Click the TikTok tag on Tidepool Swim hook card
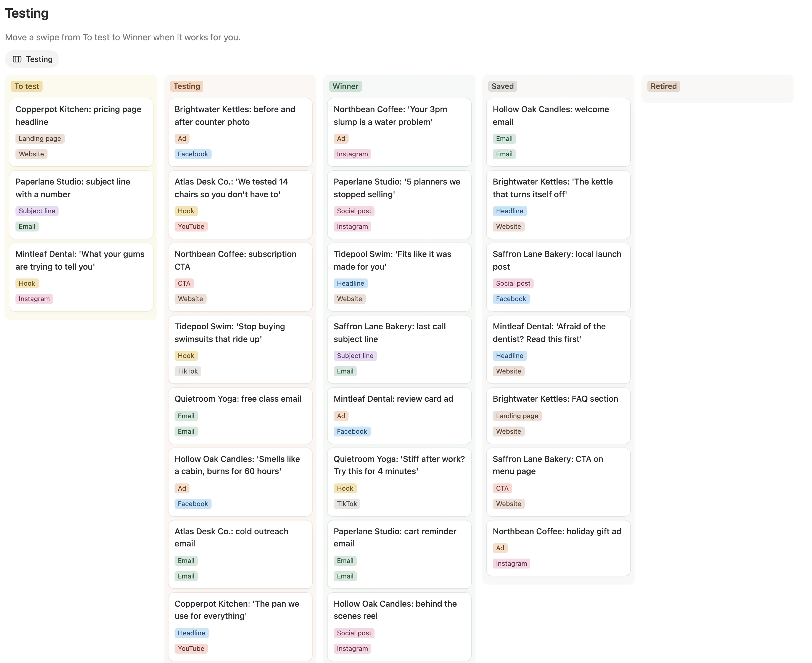 click(188, 371)
